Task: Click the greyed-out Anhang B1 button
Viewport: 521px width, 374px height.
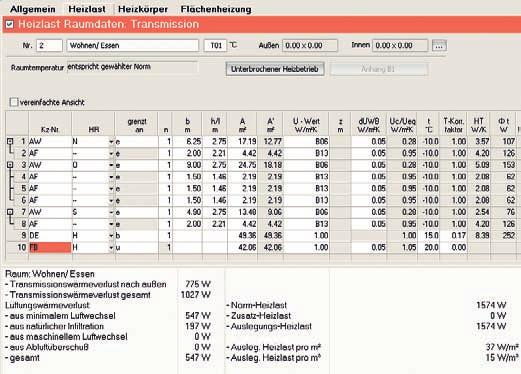Action: pyautogui.click(x=379, y=69)
